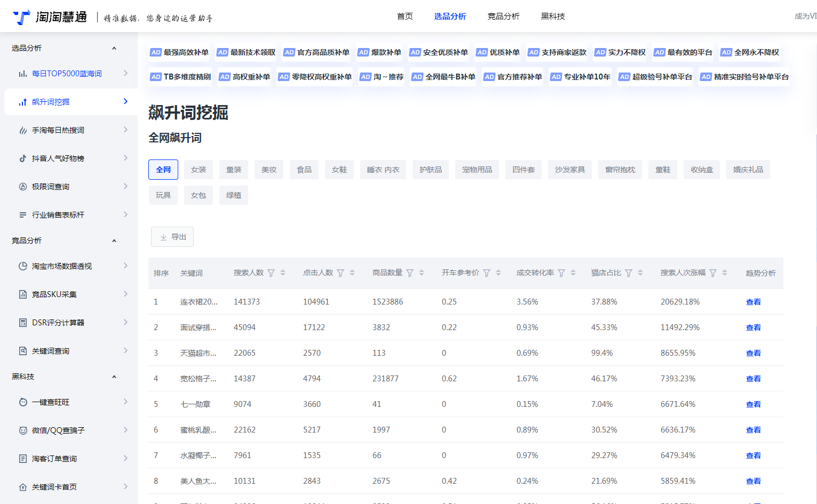
Task: Click the 点击人数 column filter icon
Action: point(340,273)
